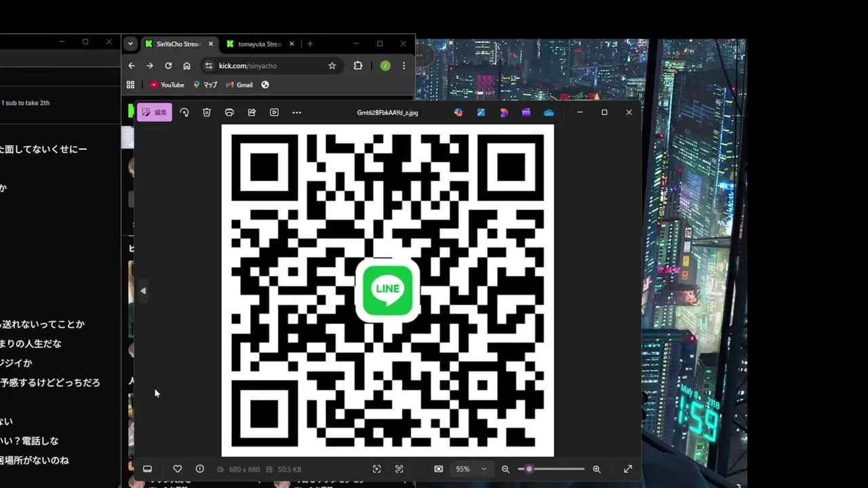Screen dimensions: 868x488
Task: Open Chrome tab search dropdown
Action: (x=130, y=44)
